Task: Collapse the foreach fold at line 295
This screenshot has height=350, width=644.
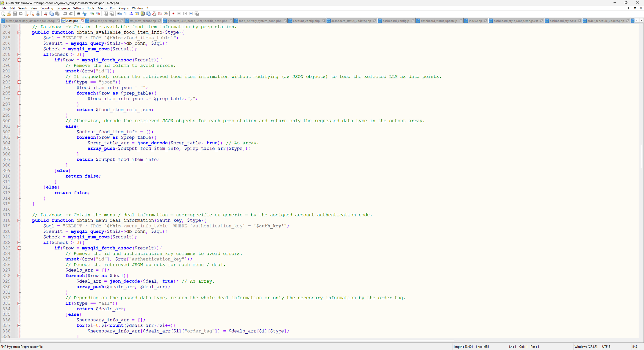Action: click(x=19, y=93)
